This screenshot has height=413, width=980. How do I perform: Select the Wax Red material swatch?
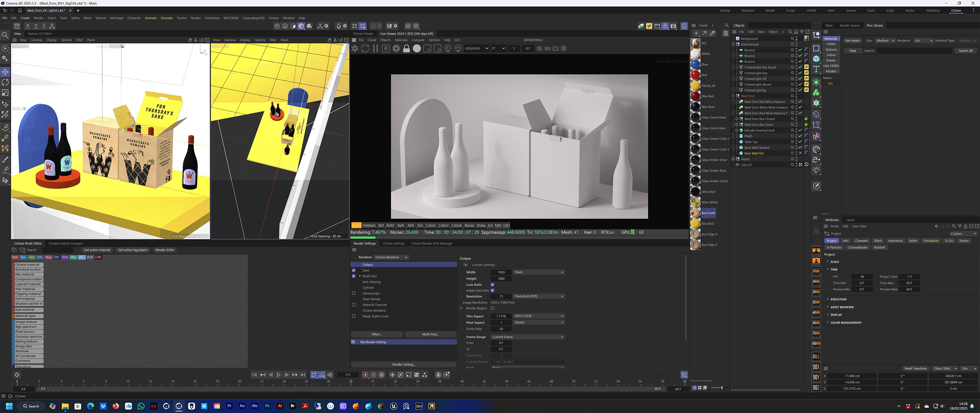tap(696, 96)
